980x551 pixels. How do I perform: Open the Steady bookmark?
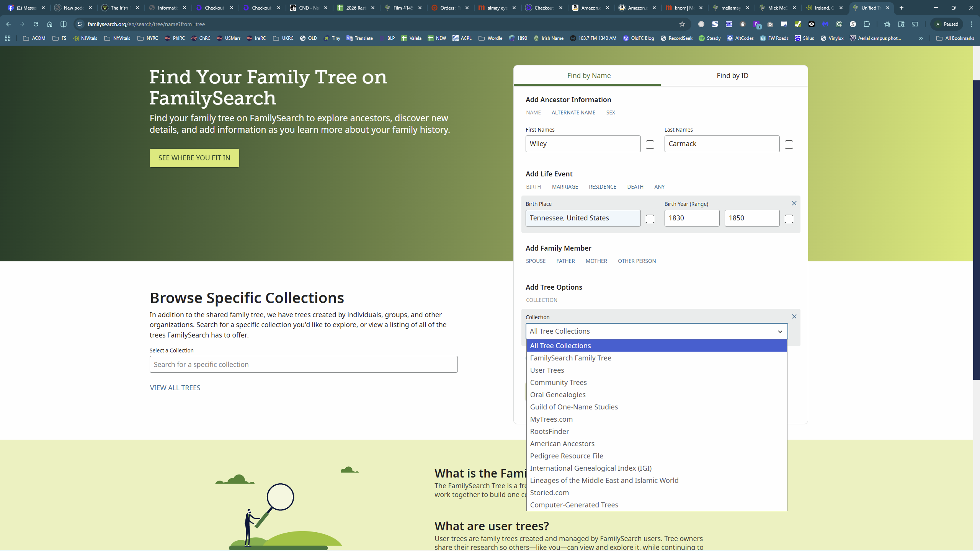click(709, 38)
